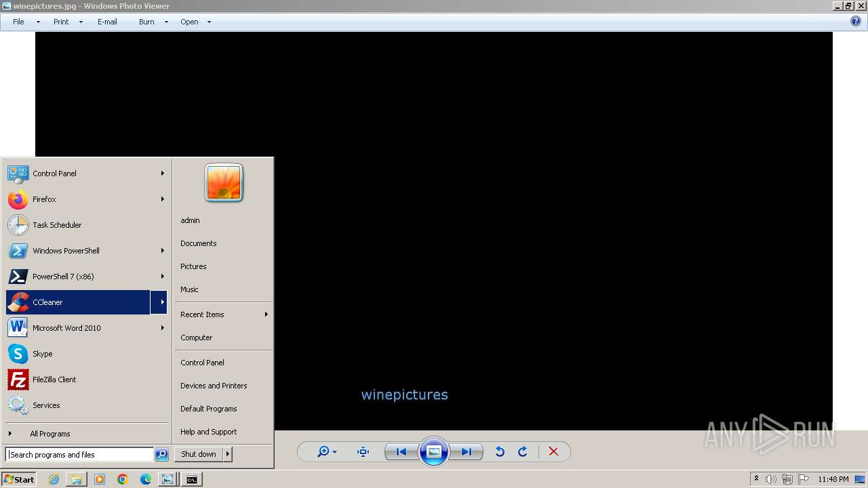This screenshot has width=868, height=488.
Task: Open Computer from the Start menu
Action: tap(196, 338)
